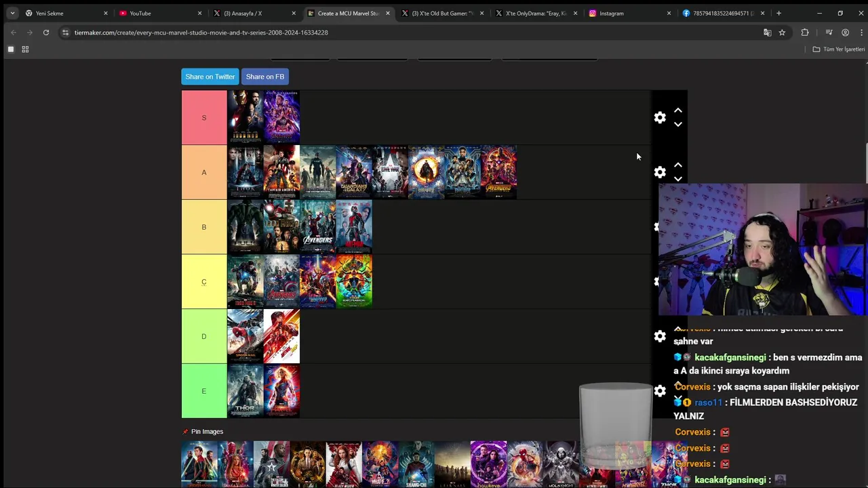The image size is (868, 488).
Task: Select the Doctor Strange poster in A tier
Action: pyautogui.click(x=426, y=172)
